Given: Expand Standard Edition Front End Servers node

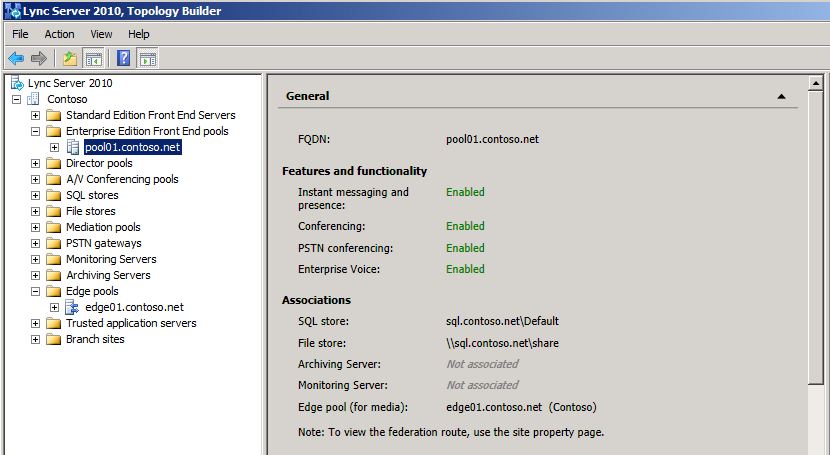Looking at the screenshot, I should 35,115.
